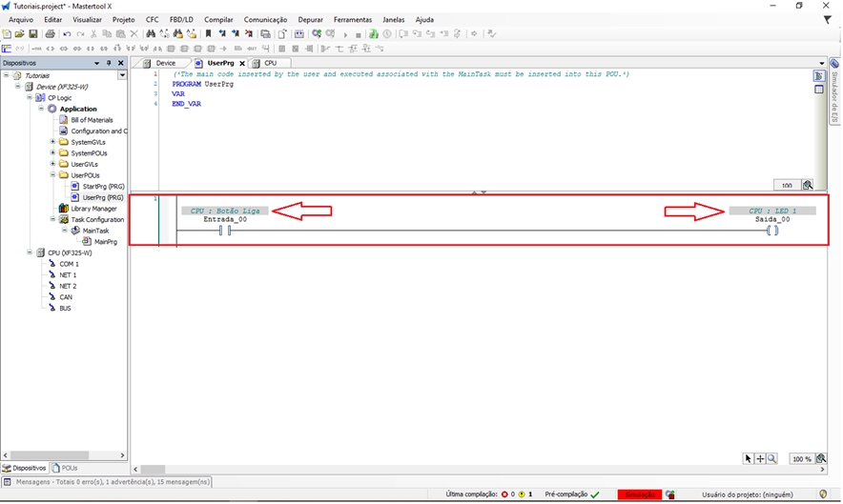Click the Entrada_00 contact symbol
This screenshot has width=843, height=504.
coord(224,231)
